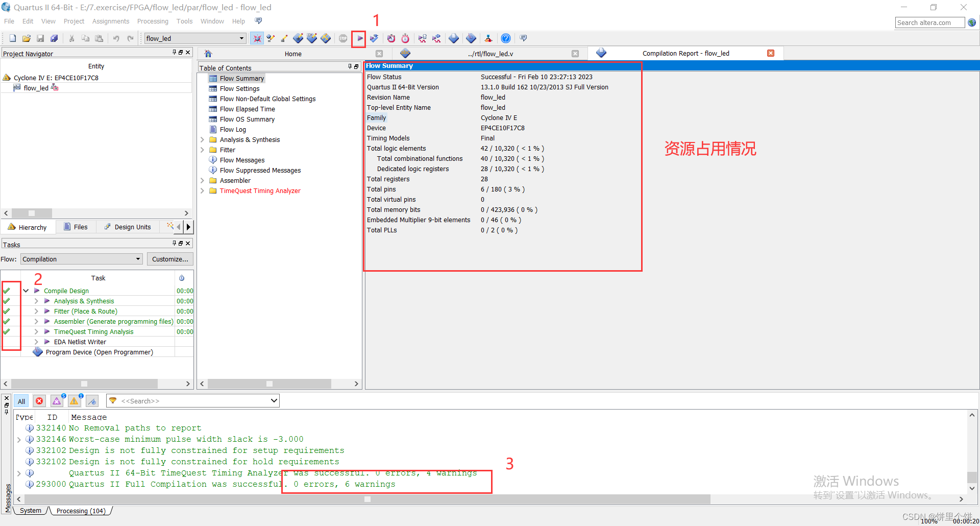Switch to the ../rtl/flow_led.v tab
The image size is (980, 526).
click(x=489, y=54)
